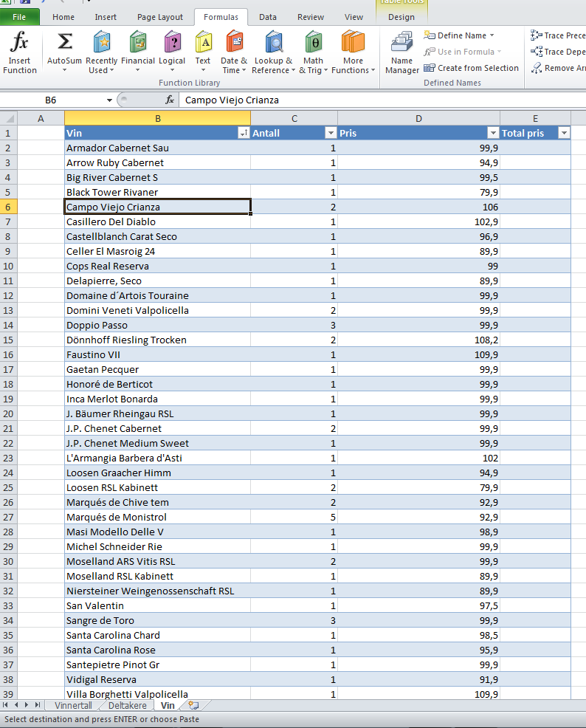Click the Define Name icon
The image size is (586, 728).
click(x=430, y=35)
